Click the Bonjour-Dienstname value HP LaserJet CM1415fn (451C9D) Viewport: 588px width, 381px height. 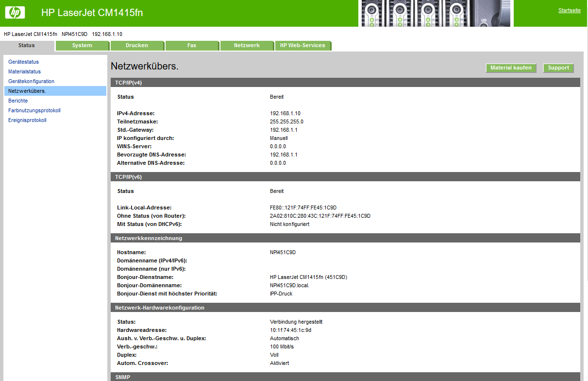308,277
